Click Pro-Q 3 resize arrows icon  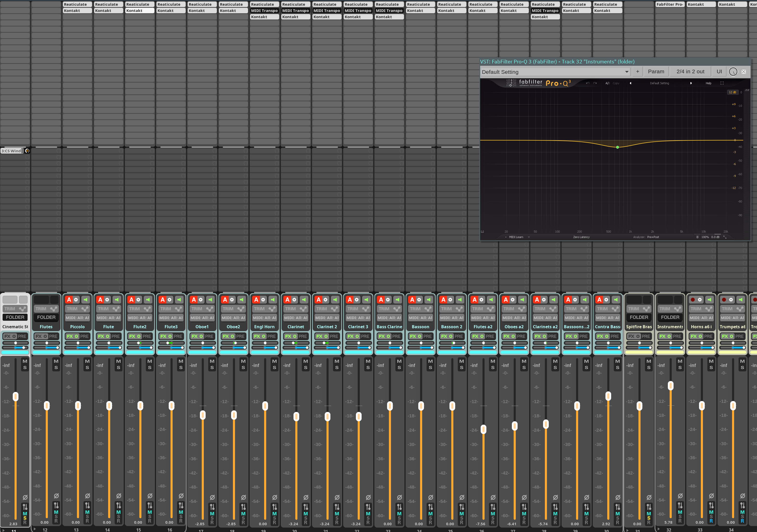pyautogui.click(x=725, y=237)
